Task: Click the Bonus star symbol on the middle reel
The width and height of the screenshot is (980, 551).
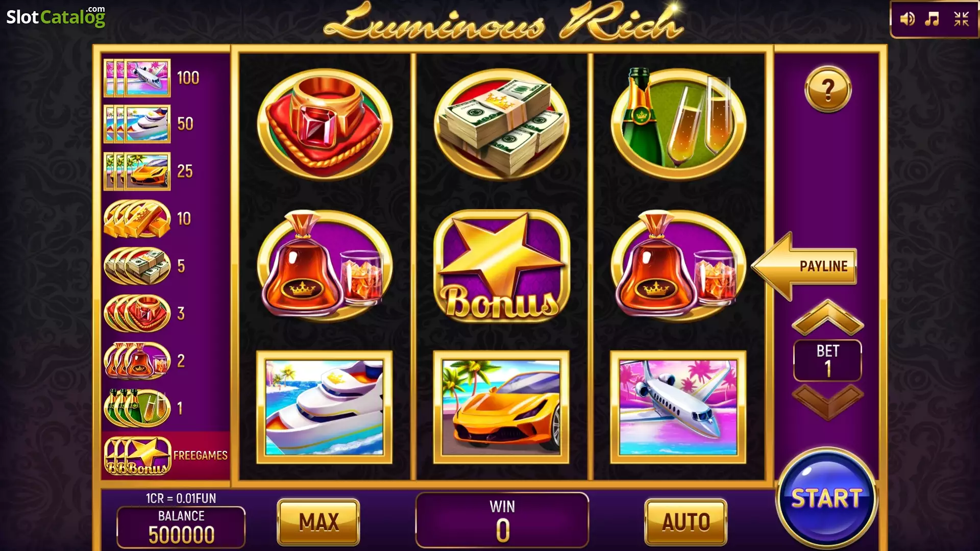Action: coord(502,266)
